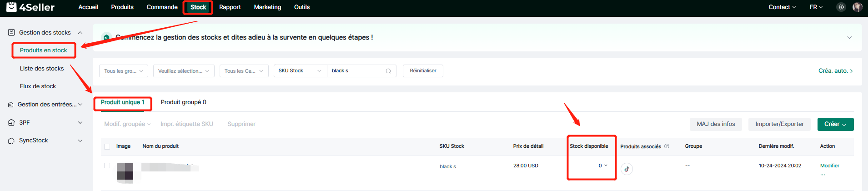The width and height of the screenshot is (868, 191).
Task: Open the pixelated product image thumbnail
Action: point(125,172)
